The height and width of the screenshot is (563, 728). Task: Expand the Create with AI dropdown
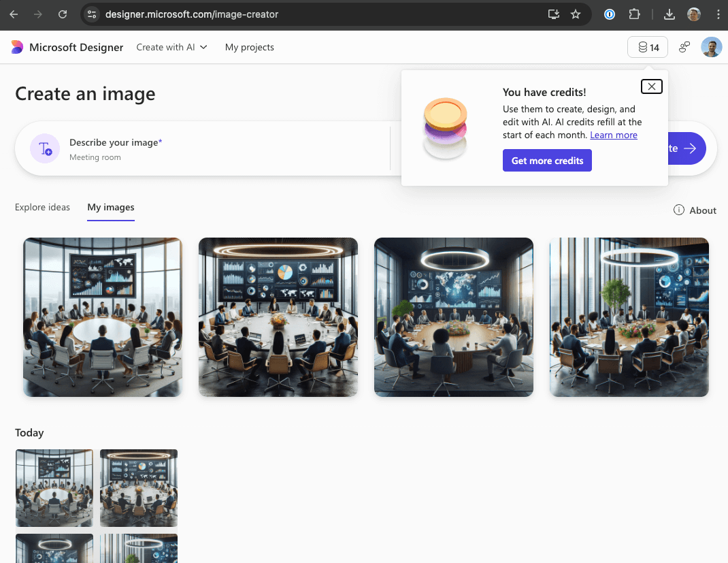pos(171,47)
